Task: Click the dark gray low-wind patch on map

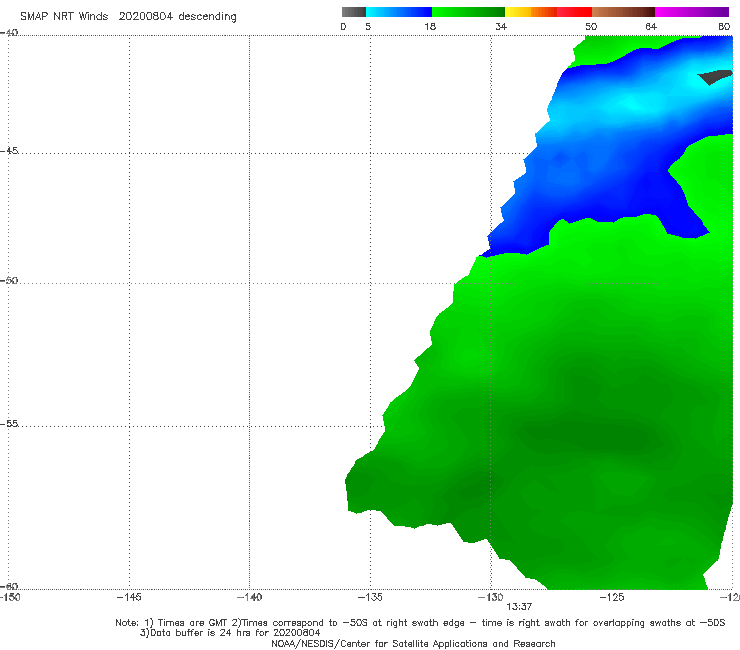Action: coord(716,76)
